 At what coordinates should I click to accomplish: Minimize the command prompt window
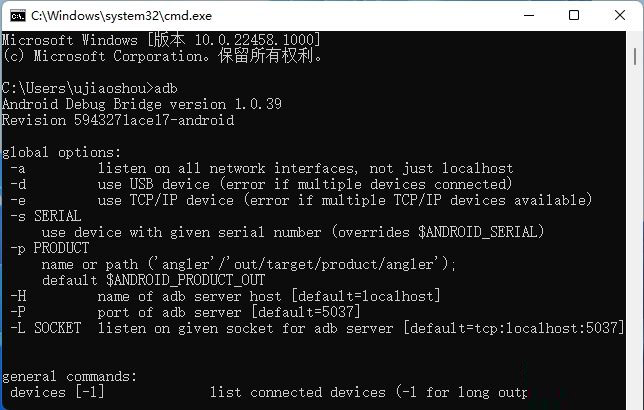pos(528,15)
